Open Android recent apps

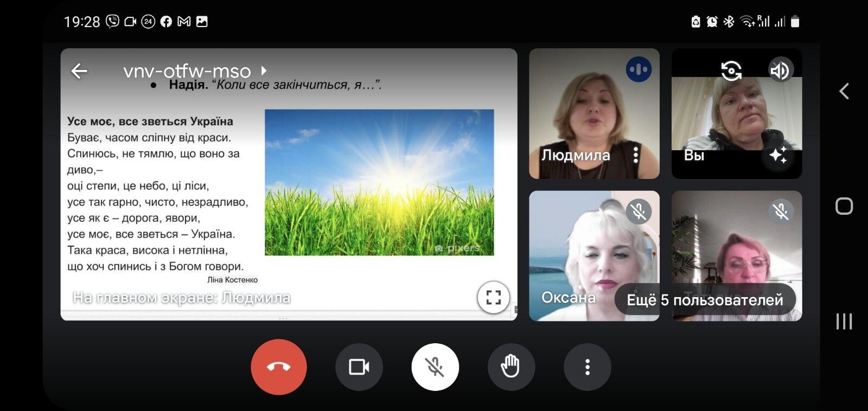click(x=844, y=321)
